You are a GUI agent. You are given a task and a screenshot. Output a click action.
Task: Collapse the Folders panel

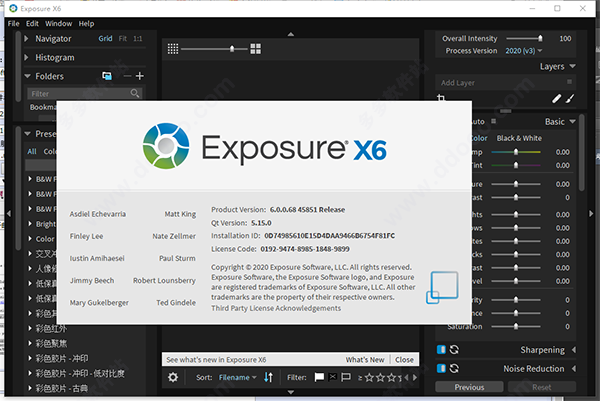[27, 76]
